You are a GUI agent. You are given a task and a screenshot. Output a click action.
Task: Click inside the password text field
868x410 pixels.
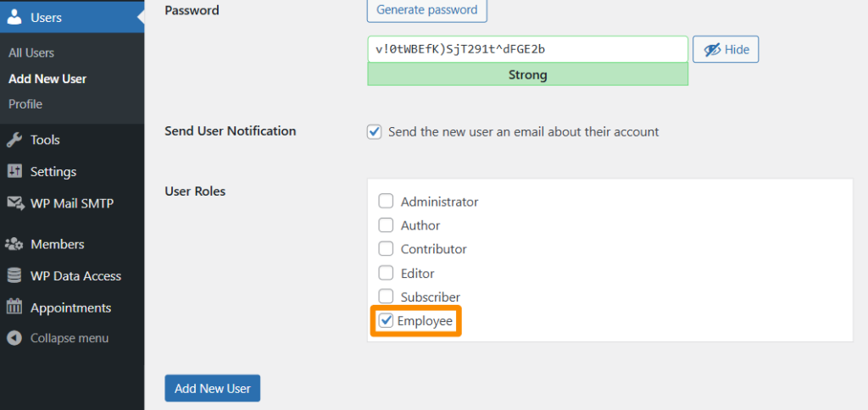click(527, 49)
